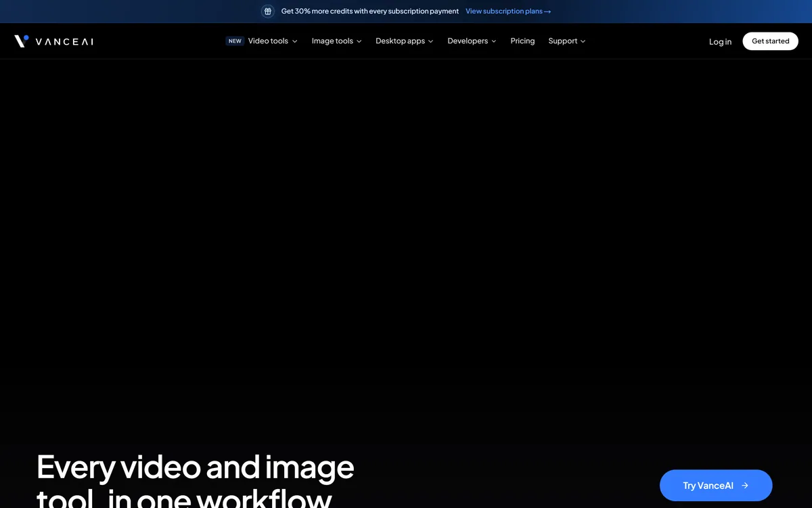Expand the Image tools chevron
Image resolution: width=812 pixels, height=508 pixels.
pos(359,41)
